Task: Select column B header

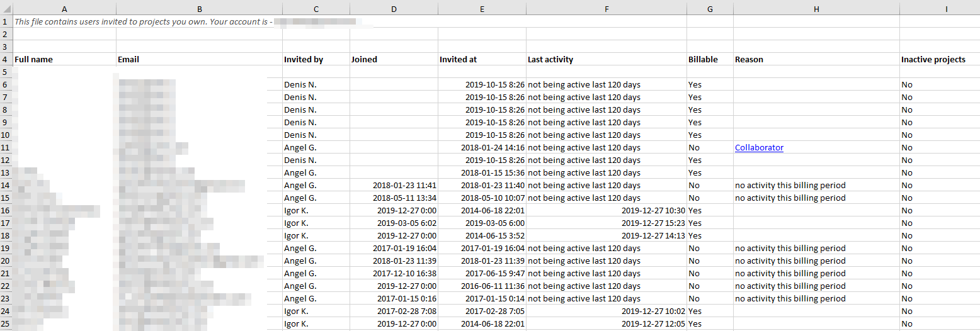Action: click(x=199, y=9)
